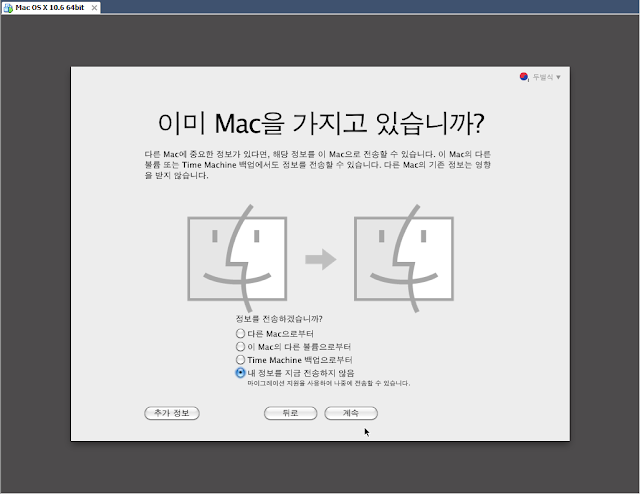Click the "이미 Mac을 가지고 있습니까?" heading
The width and height of the screenshot is (640, 494).
[321, 123]
